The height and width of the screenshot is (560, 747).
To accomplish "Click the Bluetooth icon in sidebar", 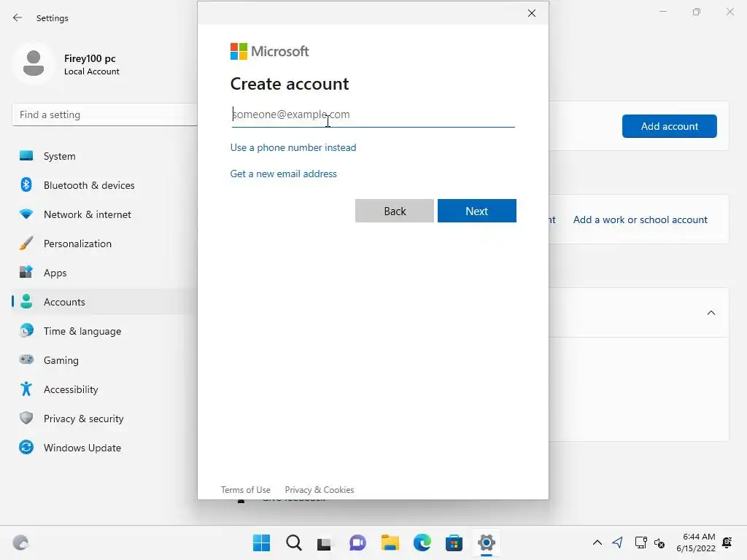I will (26, 184).
